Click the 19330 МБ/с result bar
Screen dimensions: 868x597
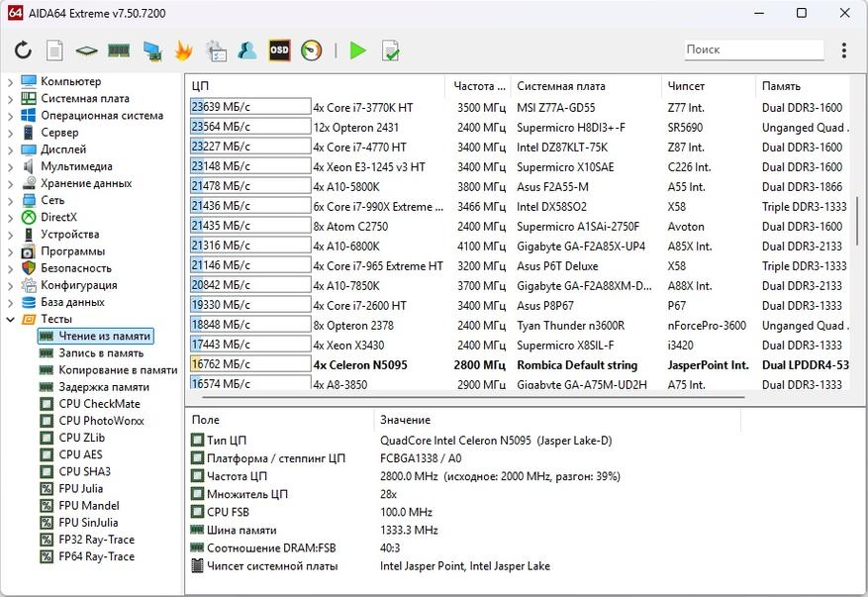pyautogui.click(x=250, y=305)
